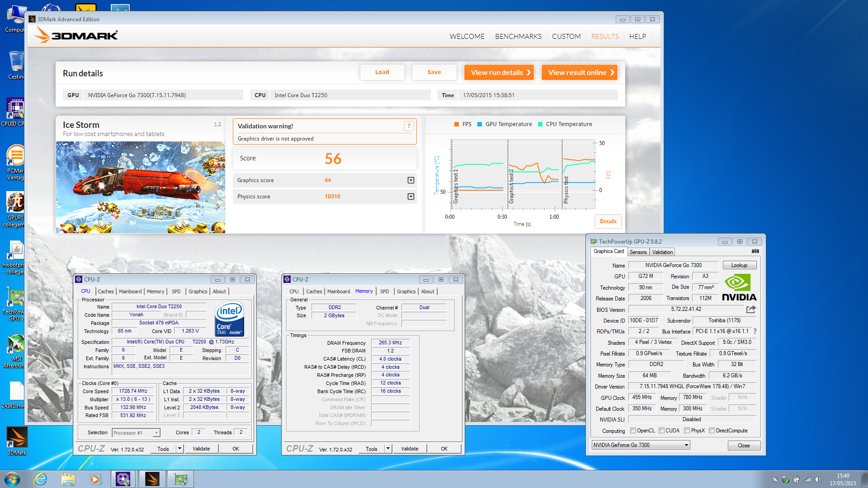Image resolution: width=868 pixels, height=488 pixels.
Task: Go to the CUSTOM section in 3DMark
Action: coord(566,36)
